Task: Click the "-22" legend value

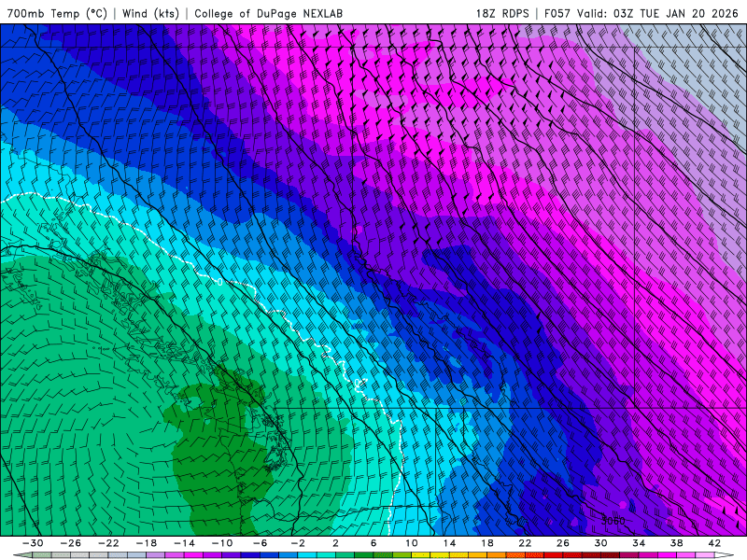Action: (x=108, y=543)
